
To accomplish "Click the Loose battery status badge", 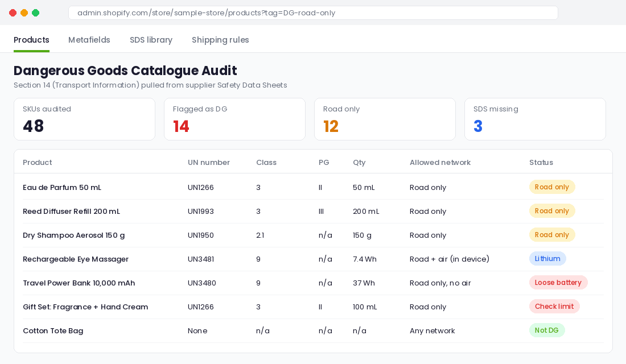I will point(558,283).
